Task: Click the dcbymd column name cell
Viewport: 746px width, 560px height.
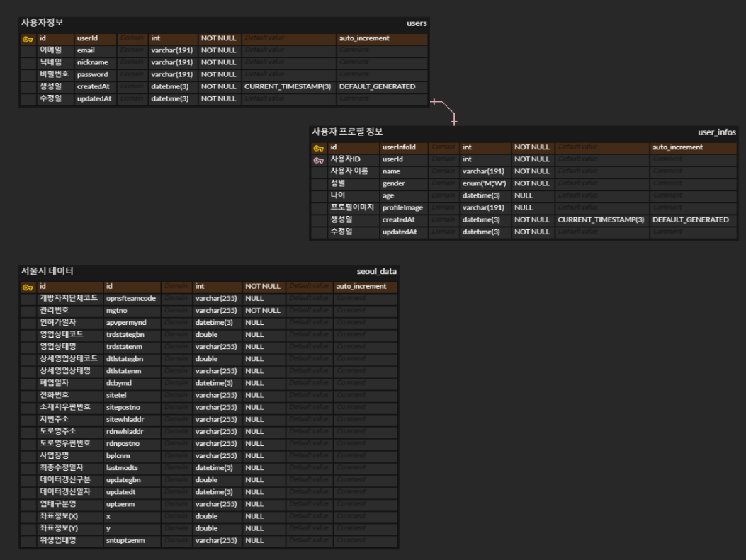Action: coord(132,383)
